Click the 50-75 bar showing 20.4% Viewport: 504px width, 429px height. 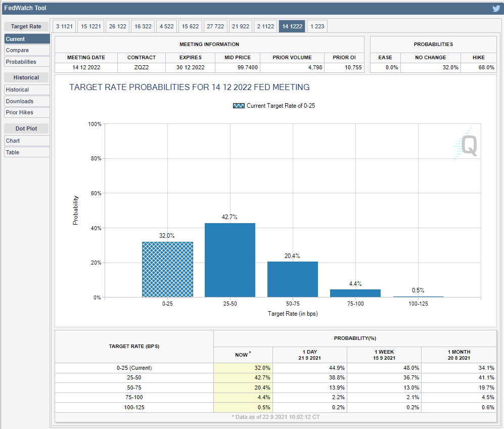tap(293, 279)
